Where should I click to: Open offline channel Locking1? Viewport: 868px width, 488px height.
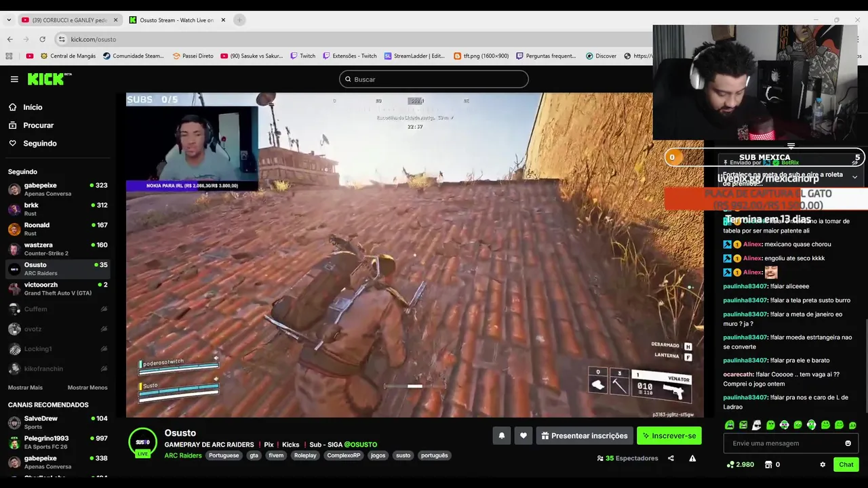point(58,348)
